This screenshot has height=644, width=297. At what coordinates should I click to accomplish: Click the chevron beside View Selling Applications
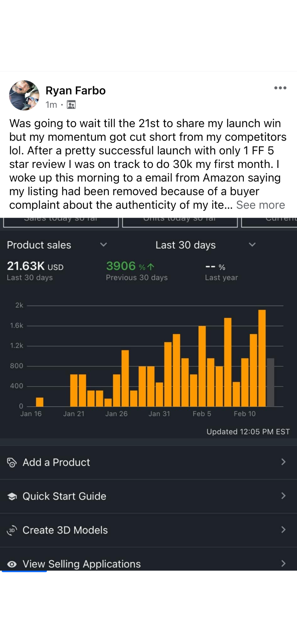tap(283, 563)
